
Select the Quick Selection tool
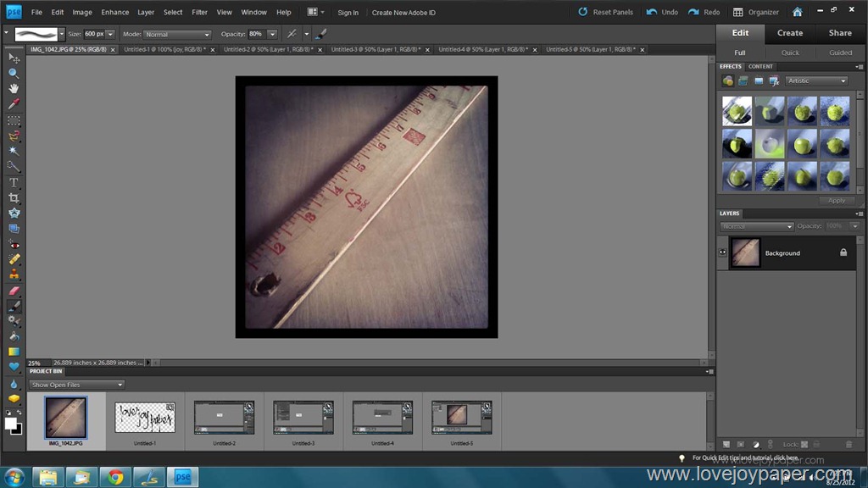14,167
